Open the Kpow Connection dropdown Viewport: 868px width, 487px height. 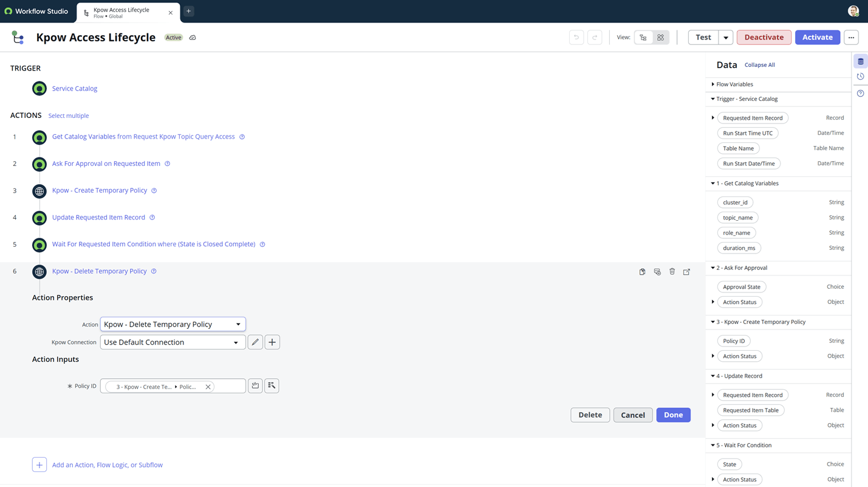173,342
